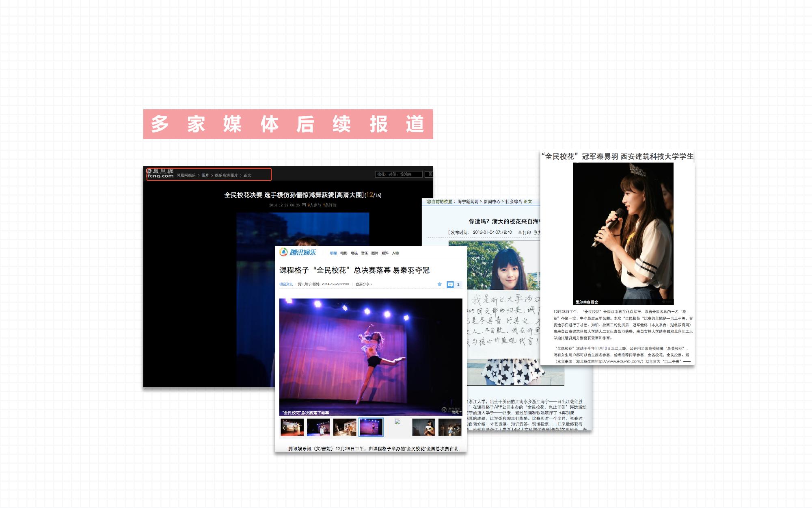Click the ifeng headline 全民校花决赛 选手模仿孙俪惊鸿舞获赞
This screenshot has width=812, height=508.
294,195
